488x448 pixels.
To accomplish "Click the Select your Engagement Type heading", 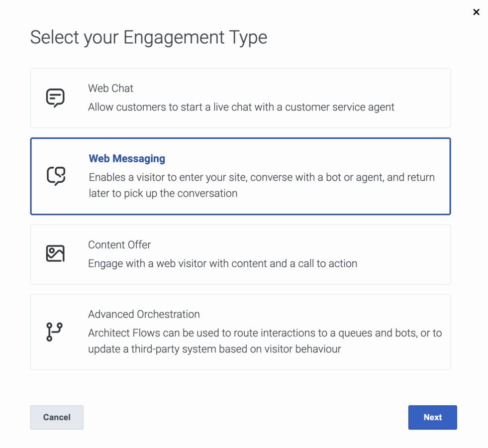I will coord(148,38).
